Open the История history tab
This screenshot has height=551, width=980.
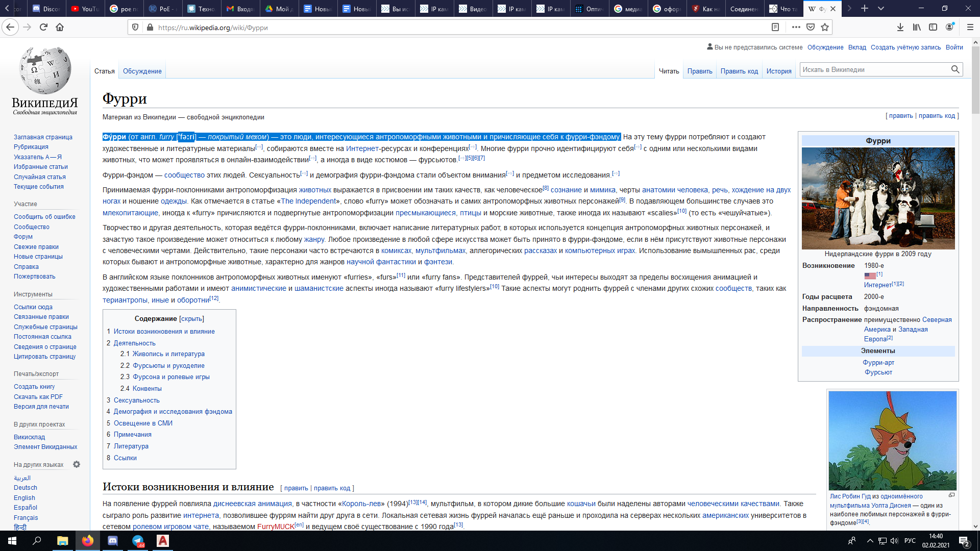(778, 71)
